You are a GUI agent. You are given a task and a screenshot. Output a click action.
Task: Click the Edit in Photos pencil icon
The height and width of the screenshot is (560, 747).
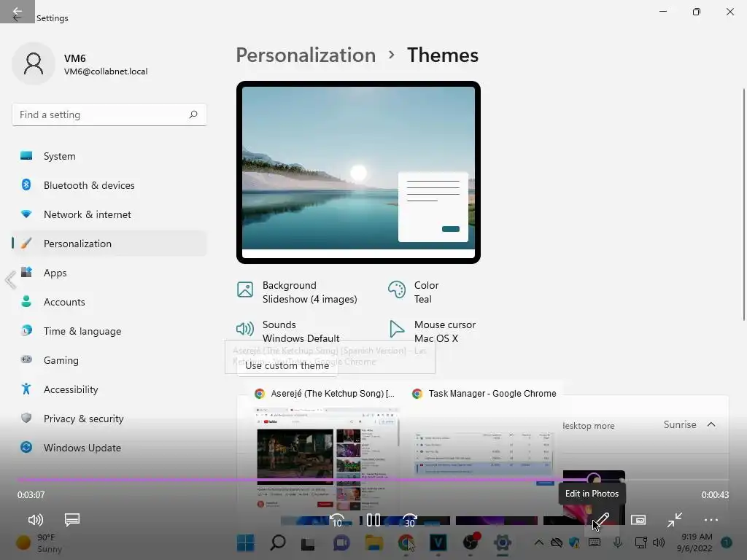tap(602, 520)
